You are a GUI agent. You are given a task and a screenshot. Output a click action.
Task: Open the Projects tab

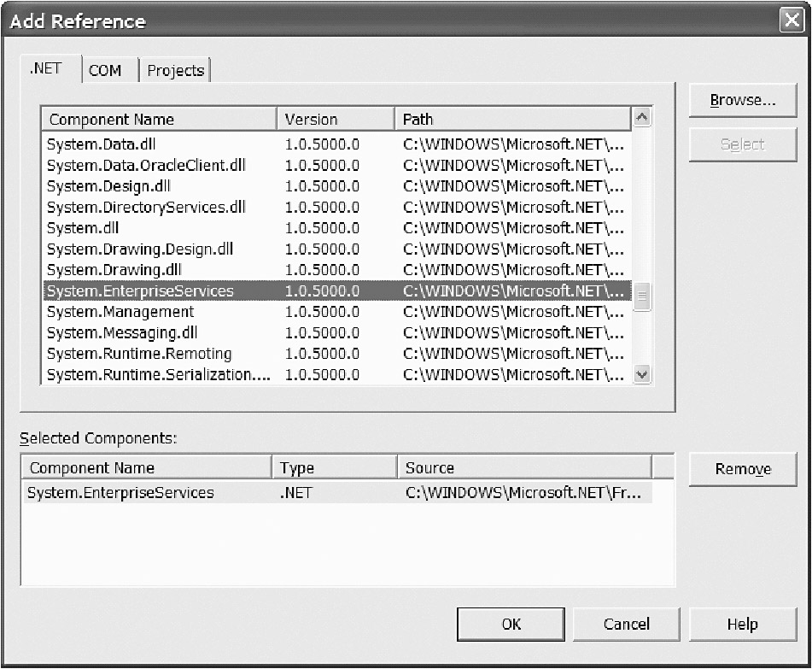(x=175, y=71)
